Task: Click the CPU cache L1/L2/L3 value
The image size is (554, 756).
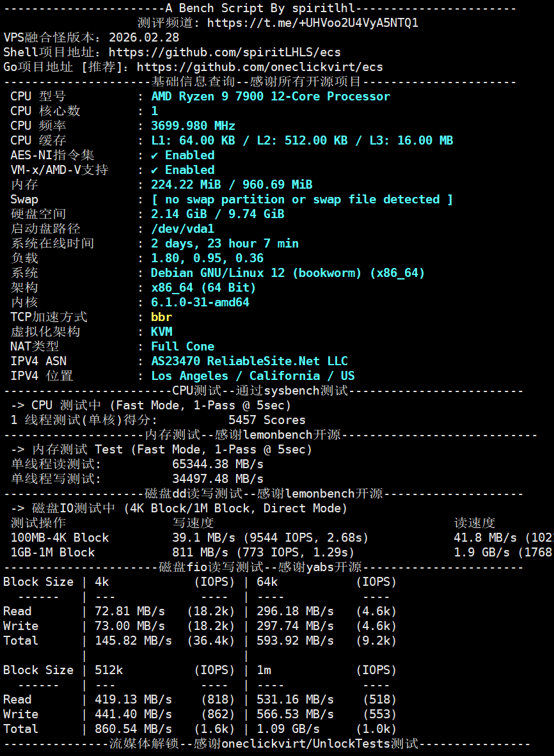Action: coord(302,141)
